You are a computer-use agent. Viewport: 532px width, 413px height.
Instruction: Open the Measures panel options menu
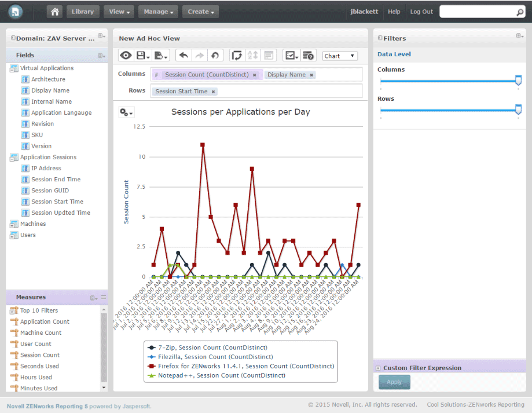click(x=94, y=298)
